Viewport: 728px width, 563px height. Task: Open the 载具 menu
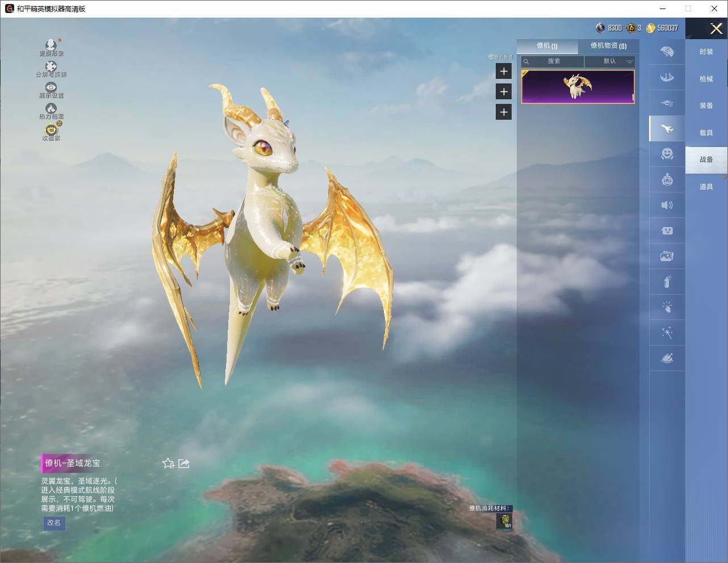[x=706, y=133]
